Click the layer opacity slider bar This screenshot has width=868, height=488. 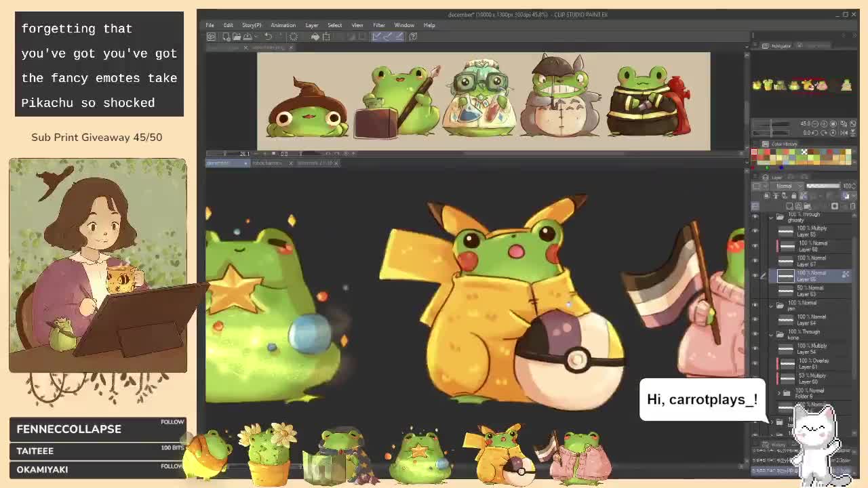pyautogui.click(x=823, y=186)
